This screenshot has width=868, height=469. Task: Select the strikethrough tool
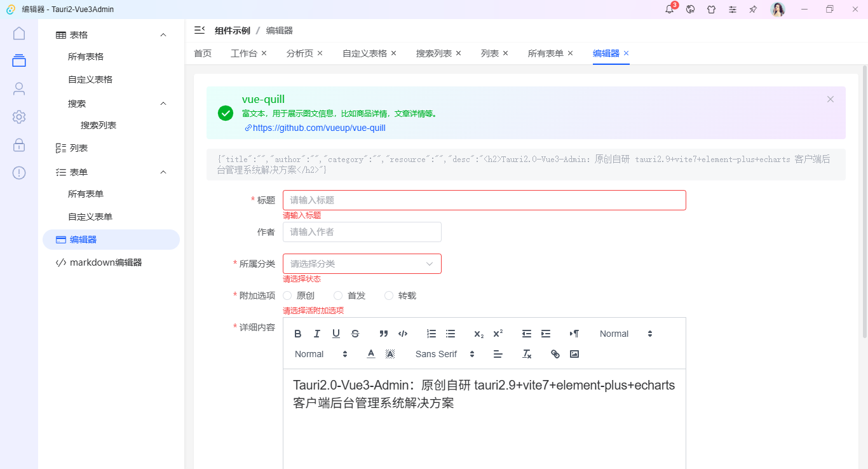tap(355, 333)
